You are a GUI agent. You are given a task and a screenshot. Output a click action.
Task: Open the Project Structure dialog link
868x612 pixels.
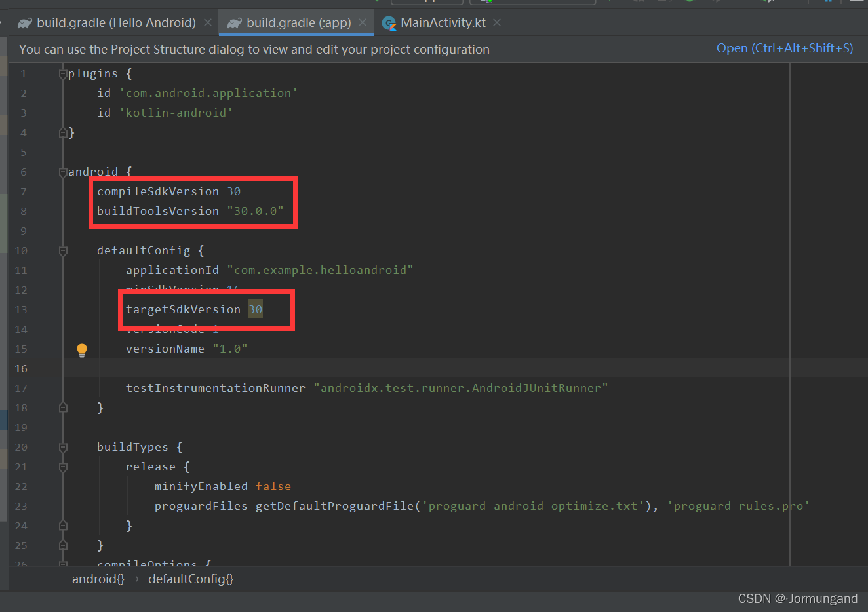pos(785,48)
